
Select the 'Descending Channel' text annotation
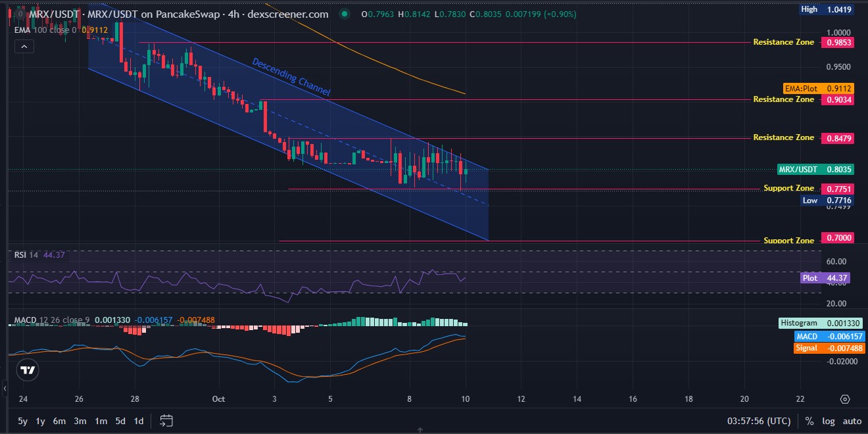click(291, 77)
